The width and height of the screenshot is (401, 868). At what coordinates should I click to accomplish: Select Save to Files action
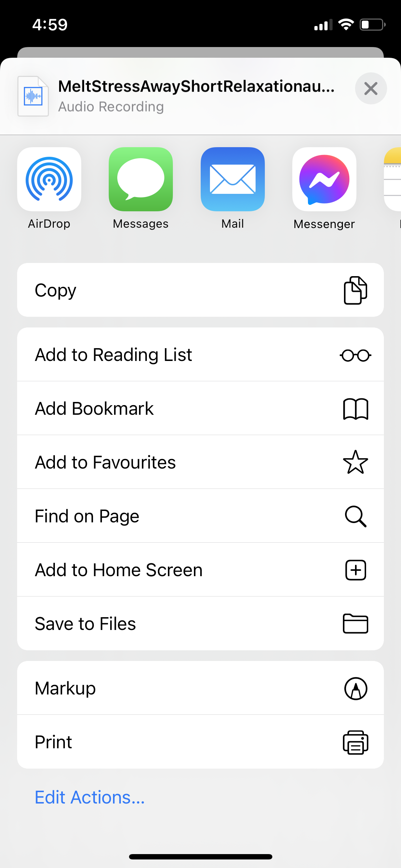tap(86, 624)
